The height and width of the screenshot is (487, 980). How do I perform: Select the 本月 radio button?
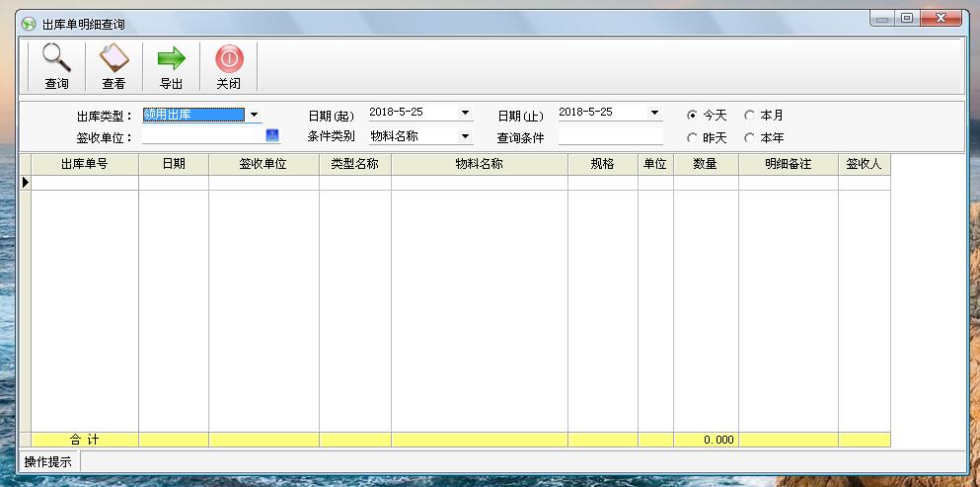750,116
